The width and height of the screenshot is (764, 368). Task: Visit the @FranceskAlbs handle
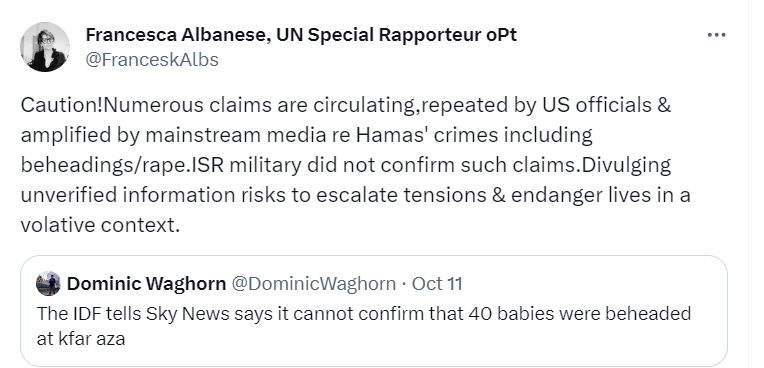tap(152, 60)
